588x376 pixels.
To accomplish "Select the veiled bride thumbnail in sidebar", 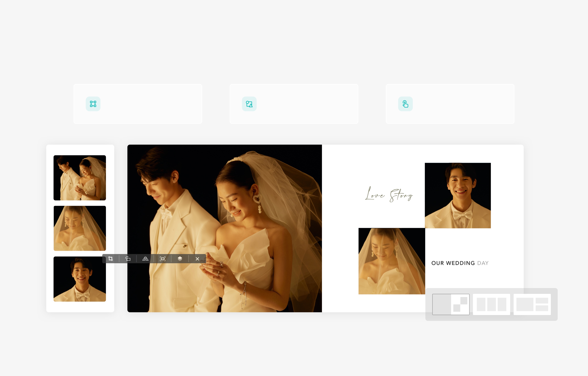I will pyautogui.click(x=80, y=228).
